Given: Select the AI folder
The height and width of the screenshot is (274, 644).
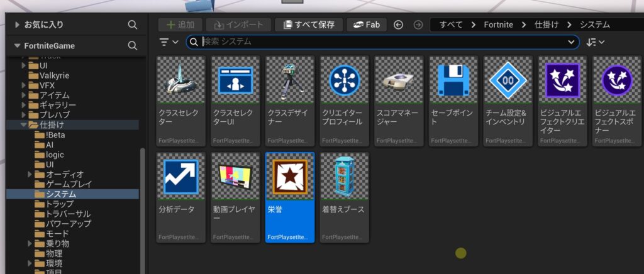Looking at the screenshot, I should click(x=49, y=145).
